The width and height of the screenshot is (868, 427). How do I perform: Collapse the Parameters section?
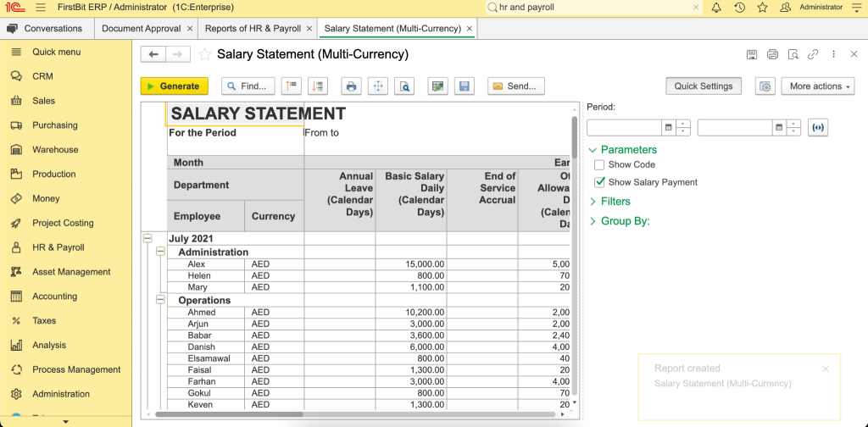593,150
